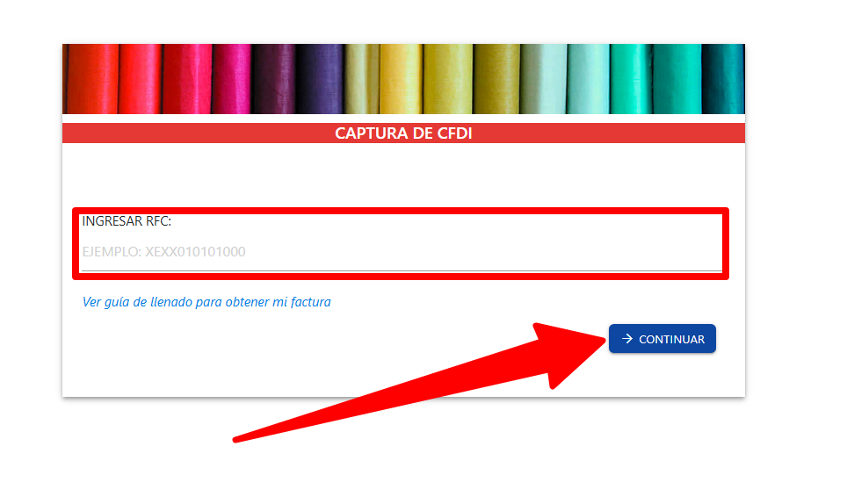This screenshot has width=847, height=504.
Task: Click the INGRESAR RFC label
Action: pyautogui.click(x=127, y=221)
